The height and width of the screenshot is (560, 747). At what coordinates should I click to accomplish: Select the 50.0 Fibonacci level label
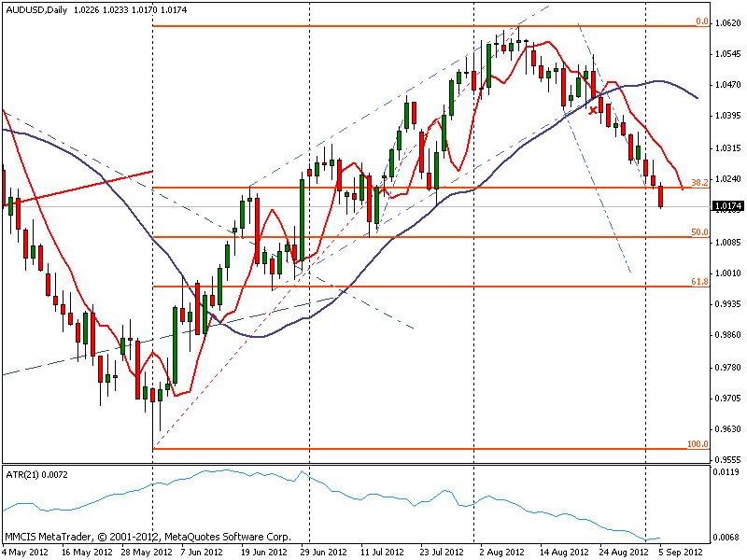pos(699,231)
